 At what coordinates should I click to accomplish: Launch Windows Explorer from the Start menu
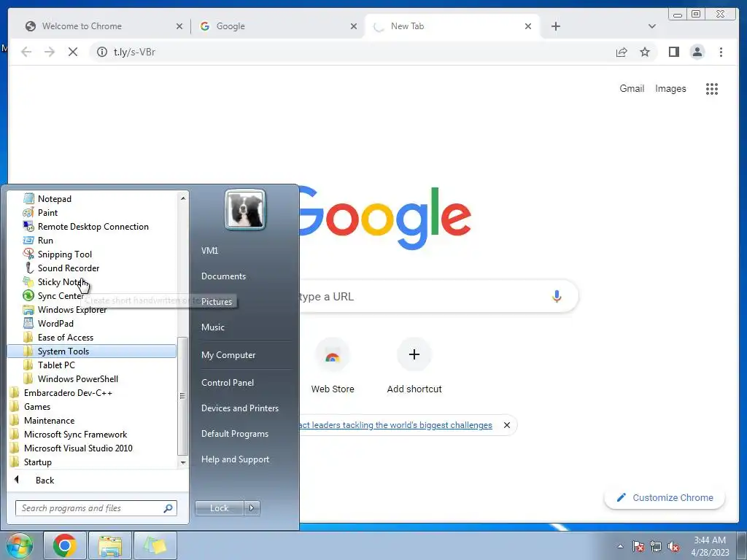[72, 309]
